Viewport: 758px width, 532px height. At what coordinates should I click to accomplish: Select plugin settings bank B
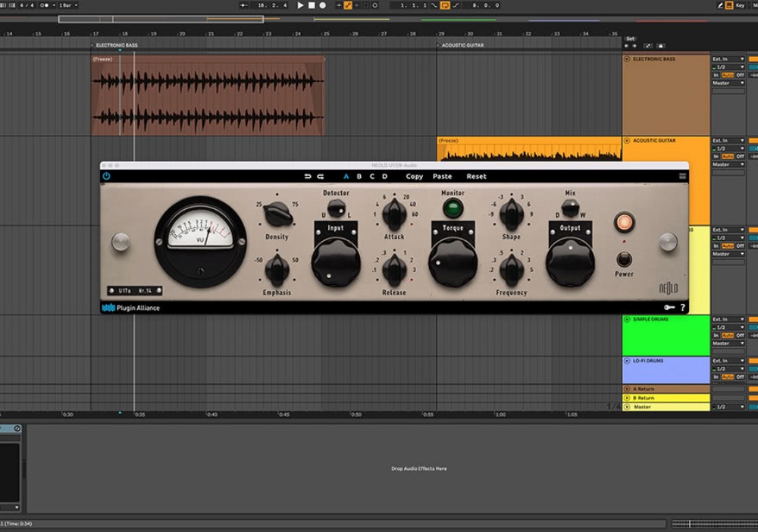[x=359, y=177]
